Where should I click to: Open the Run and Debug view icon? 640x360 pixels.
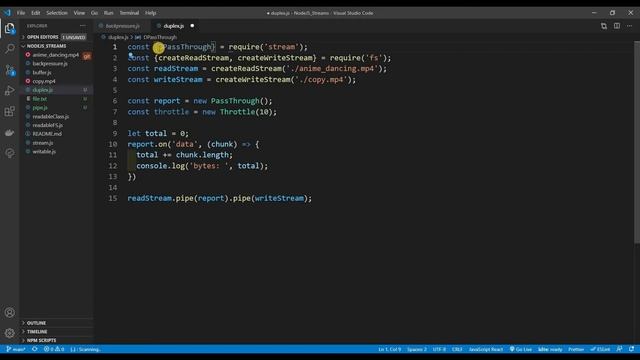(x=9, y=91)
